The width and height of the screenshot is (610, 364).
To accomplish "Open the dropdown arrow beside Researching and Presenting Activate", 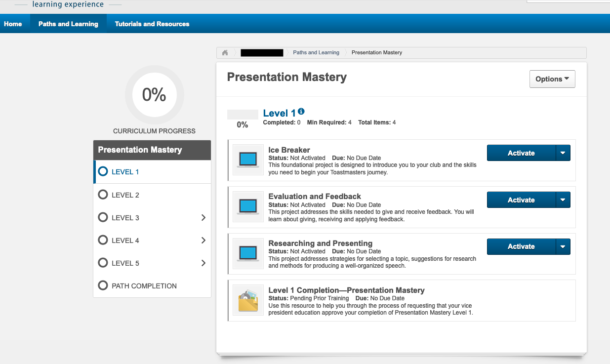I will coord(563,246).
